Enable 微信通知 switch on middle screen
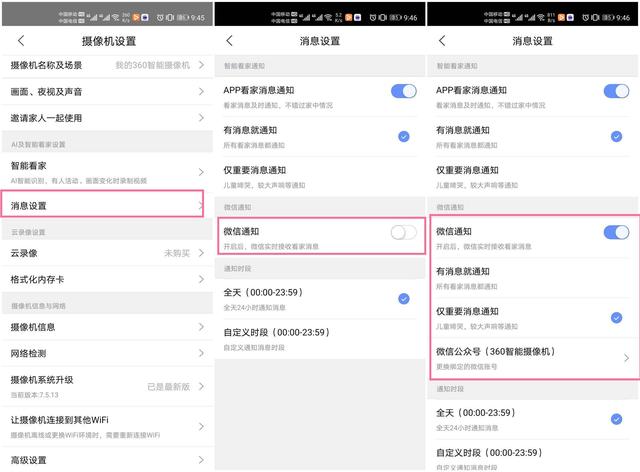 tap(404, 232)
